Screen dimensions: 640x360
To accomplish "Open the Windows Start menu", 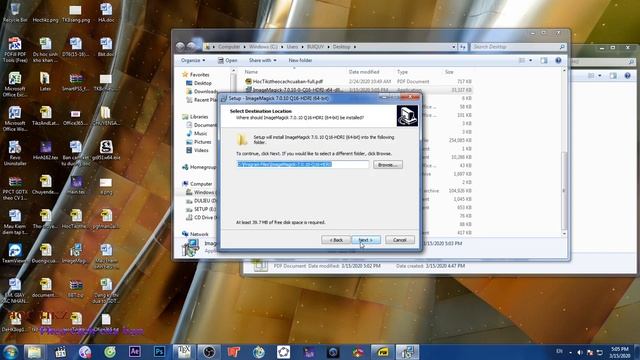I will [x=10, y=352].
